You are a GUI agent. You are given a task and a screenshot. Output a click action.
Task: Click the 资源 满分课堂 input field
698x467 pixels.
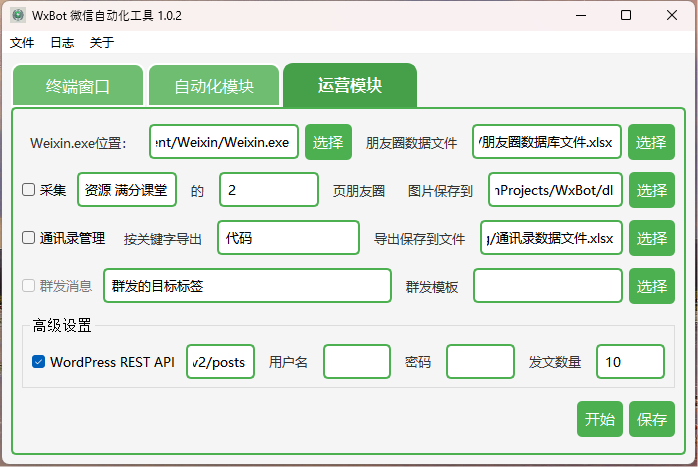(x=127, y=190)
